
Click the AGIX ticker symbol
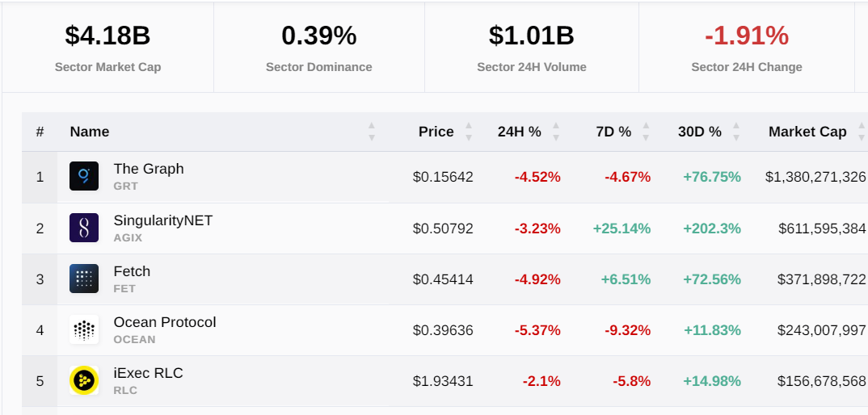click(x=128, y=237)
